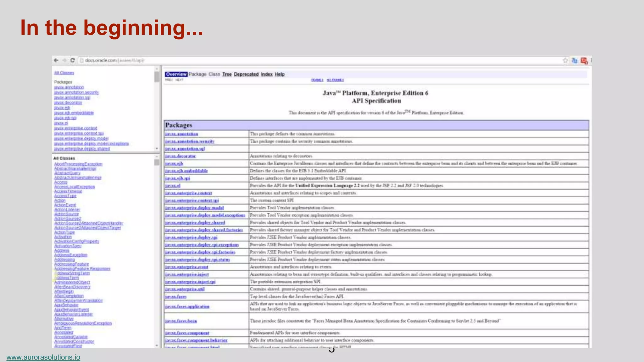Image resolution: width=644 pixels, height=362 pixels.
Task: Open javax.annotation.sql in the Packages table
Action: [x=185, y=149]
